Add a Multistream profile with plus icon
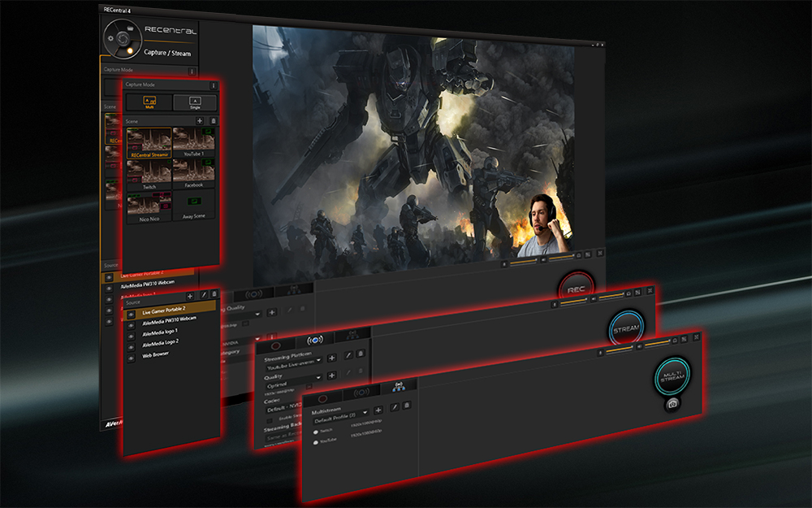Screen dimensions: 812x508 pyautogui.click(x=378, y=410)
